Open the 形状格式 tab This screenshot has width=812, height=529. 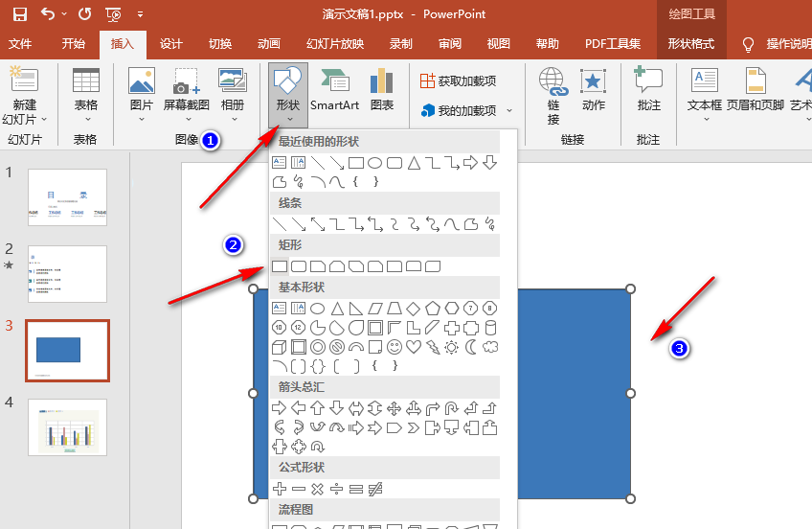click(690, 44)
